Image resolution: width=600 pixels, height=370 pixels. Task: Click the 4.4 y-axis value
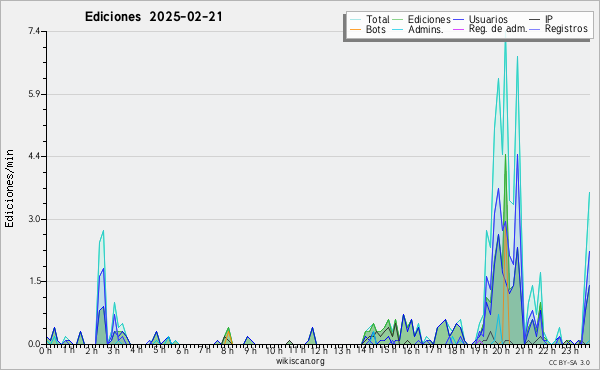coord(34,156)
